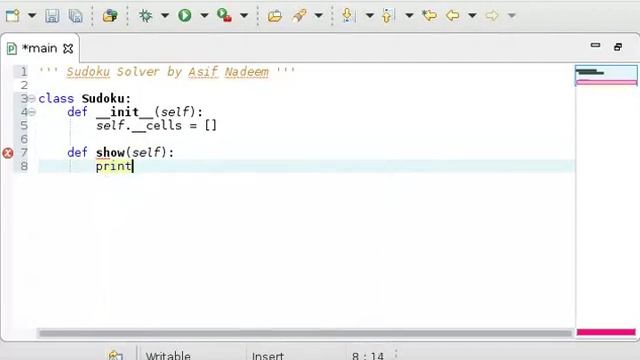Navigate Back with the left arrow icon
The image size is (640, 360).
coord(452,16)
